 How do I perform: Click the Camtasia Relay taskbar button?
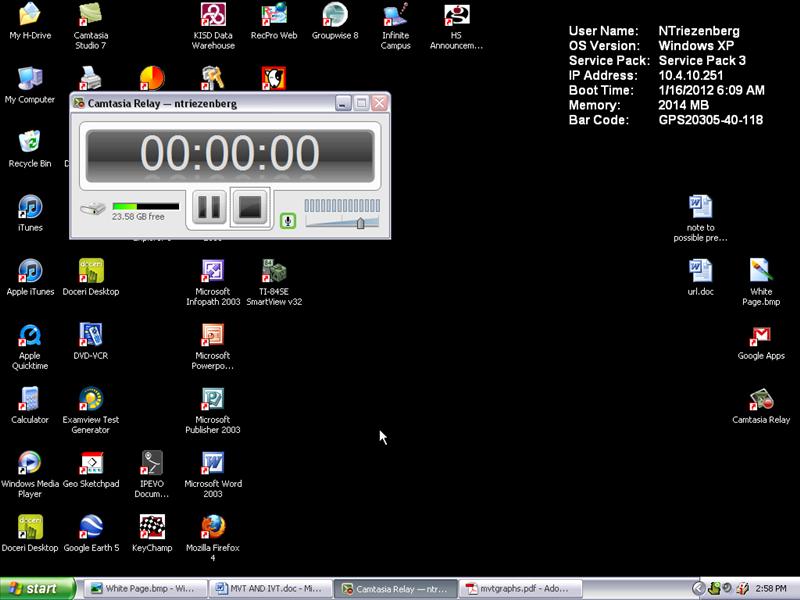coord(395,589)
